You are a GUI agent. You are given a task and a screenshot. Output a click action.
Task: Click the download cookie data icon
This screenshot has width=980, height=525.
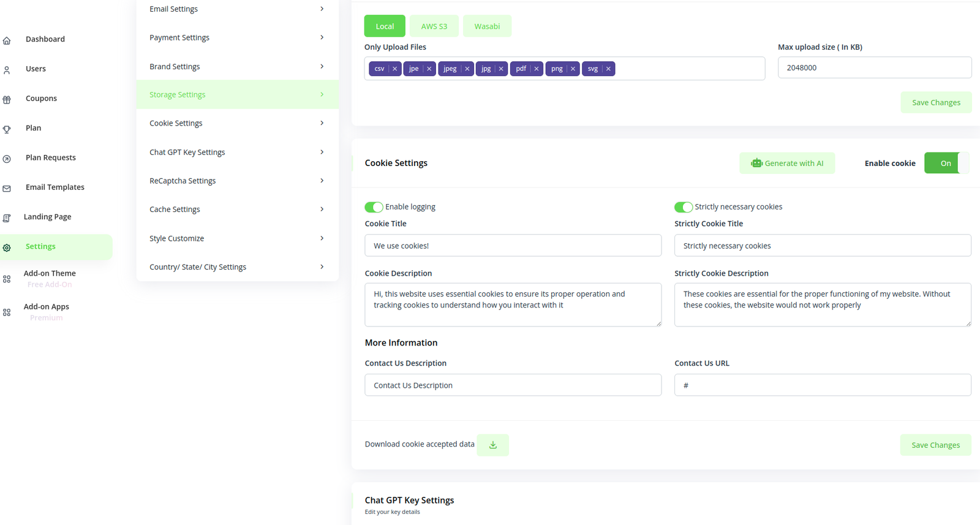pyautogui.click(x=492, y=445)
